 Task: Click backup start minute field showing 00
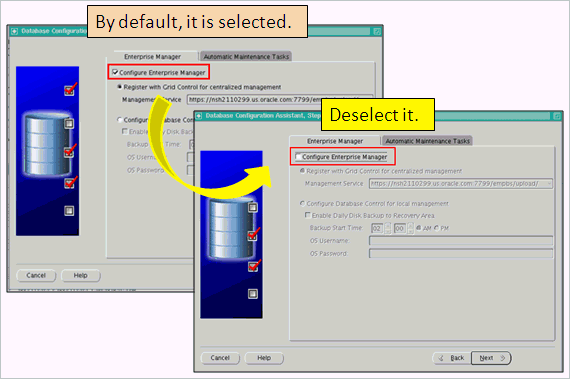(x=400, y=228)
